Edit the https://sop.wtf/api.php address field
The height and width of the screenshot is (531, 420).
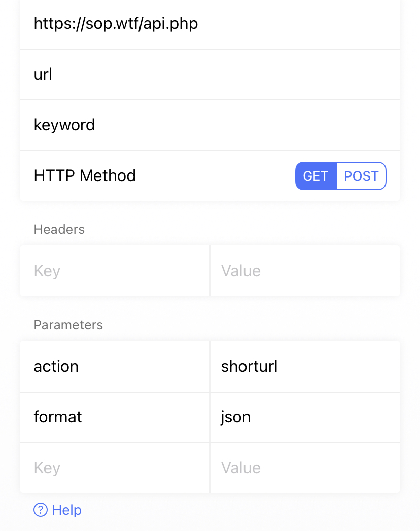210,24
